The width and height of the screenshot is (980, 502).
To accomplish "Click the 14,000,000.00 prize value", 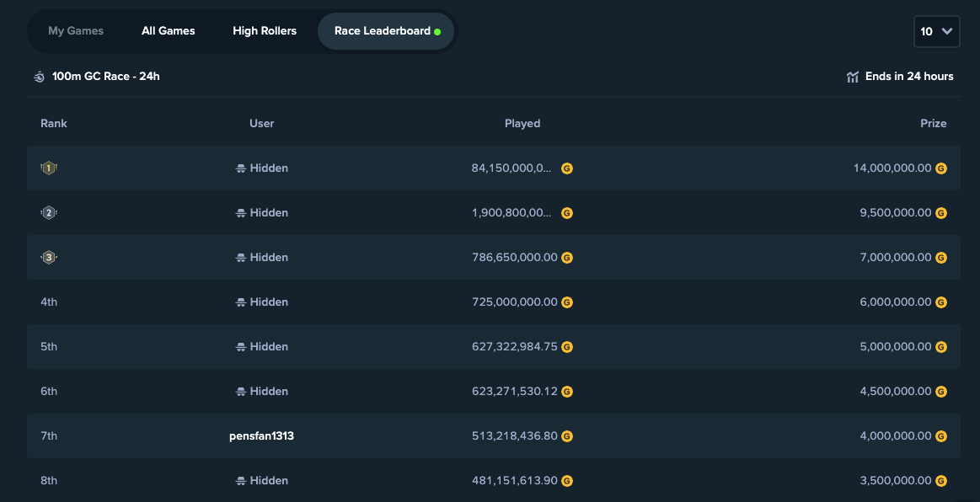I will click(892, 168).
